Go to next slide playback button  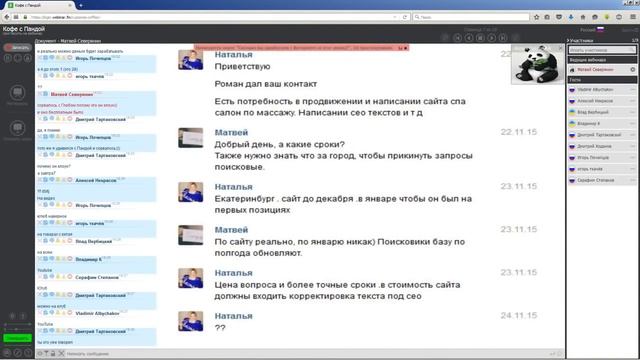point(492,38)
